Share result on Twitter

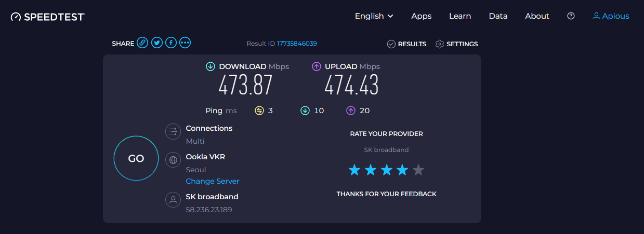pyautogui.click(x=157, y=43)
